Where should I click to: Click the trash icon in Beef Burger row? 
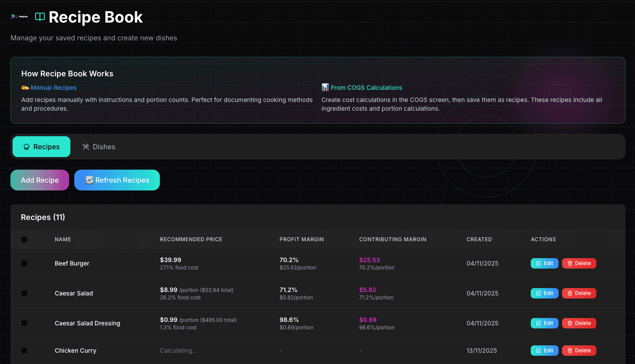tap(570, 263)
